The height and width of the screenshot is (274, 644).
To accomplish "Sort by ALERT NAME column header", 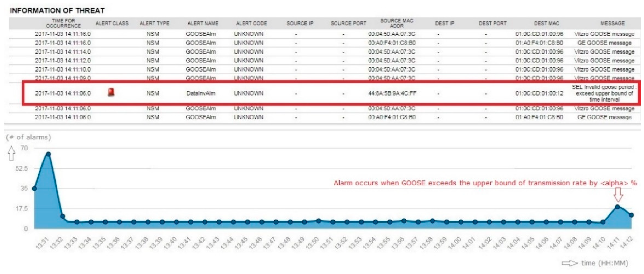I will [203, 23].
